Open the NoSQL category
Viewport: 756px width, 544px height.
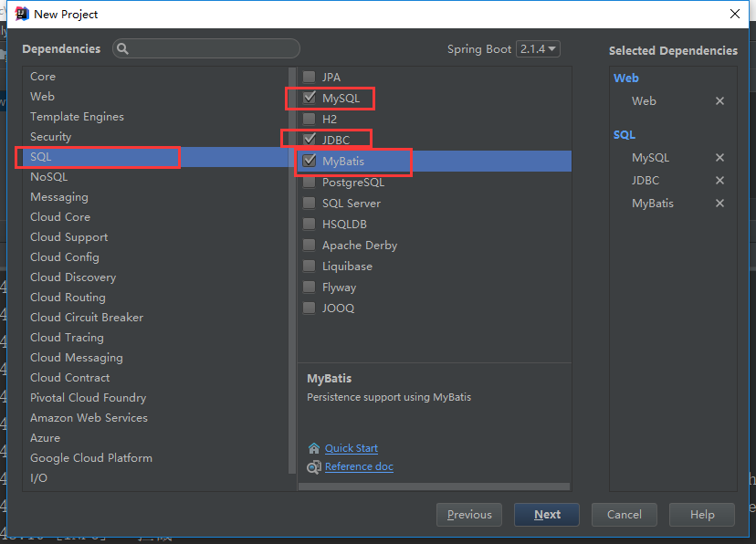click(155, 177)
